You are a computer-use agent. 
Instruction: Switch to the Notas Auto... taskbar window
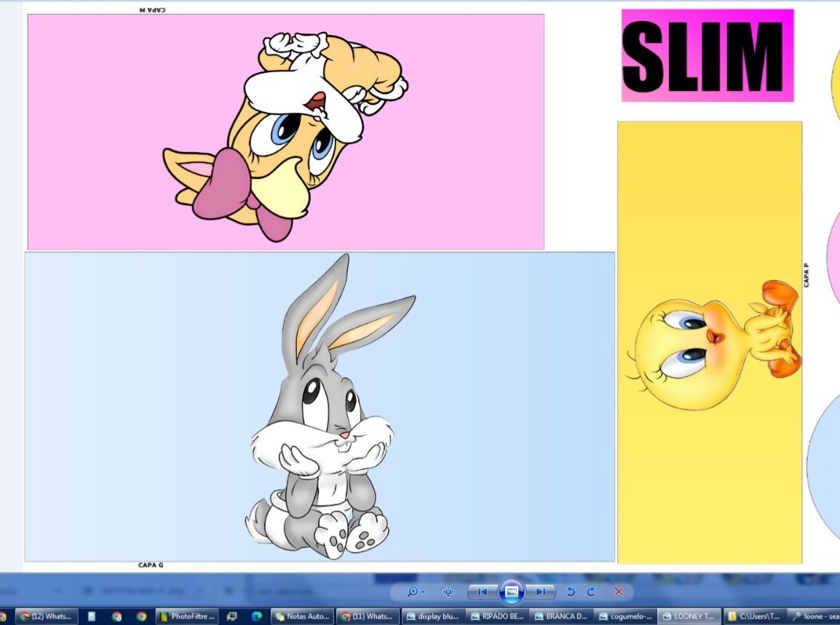[x=302, y=616]
